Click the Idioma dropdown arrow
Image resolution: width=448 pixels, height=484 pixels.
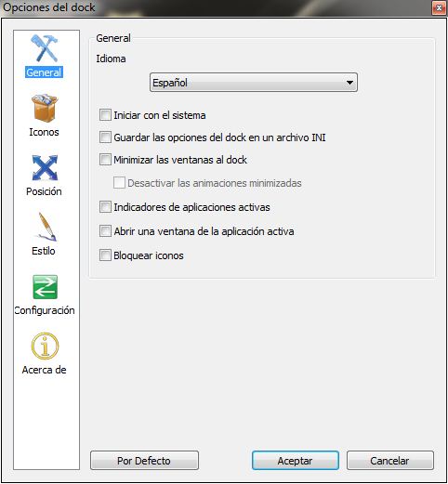(349, 83)
